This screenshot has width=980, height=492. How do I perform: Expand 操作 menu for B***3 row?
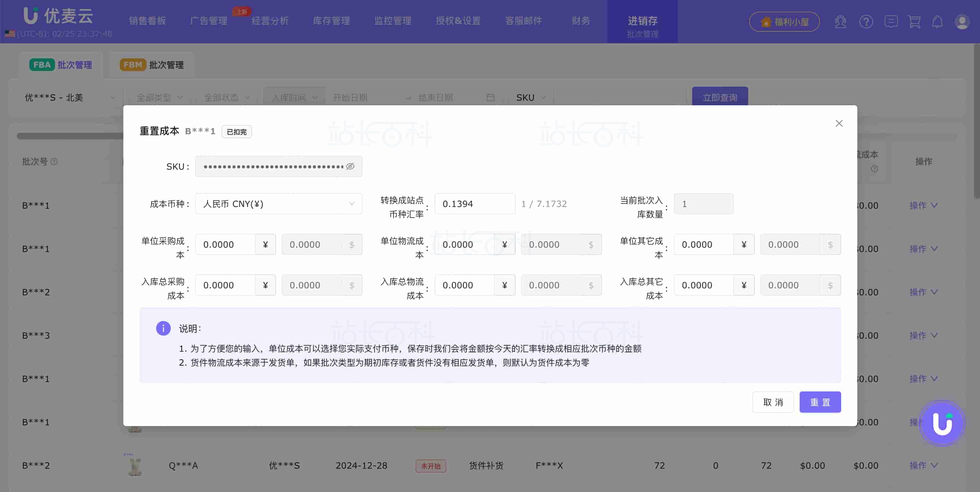(x=923, y=335)
